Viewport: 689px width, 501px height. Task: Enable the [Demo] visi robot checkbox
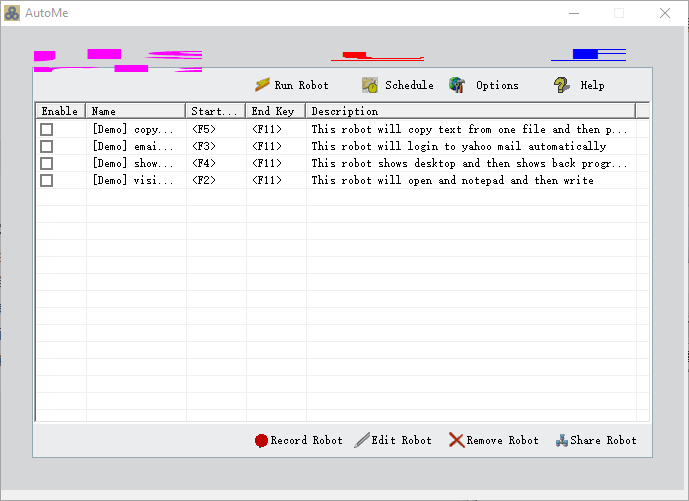pyautogui.click(x=47, y=180)
